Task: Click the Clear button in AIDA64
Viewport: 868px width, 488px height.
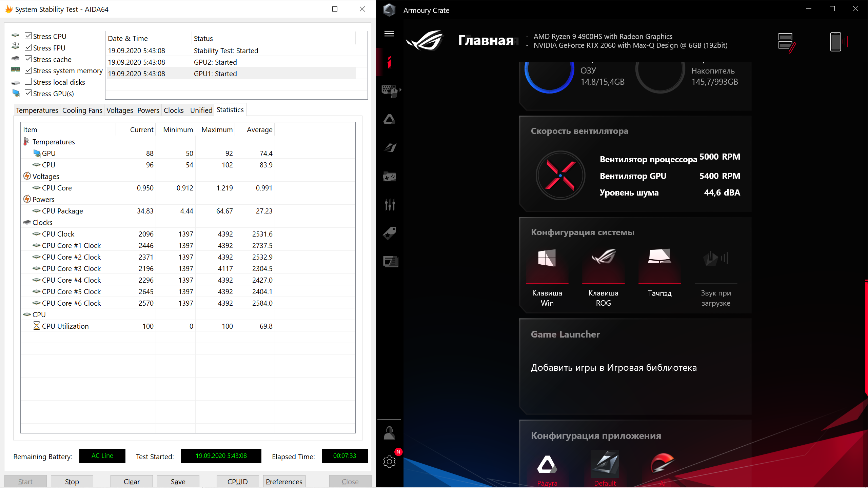Action: point(132,482)
